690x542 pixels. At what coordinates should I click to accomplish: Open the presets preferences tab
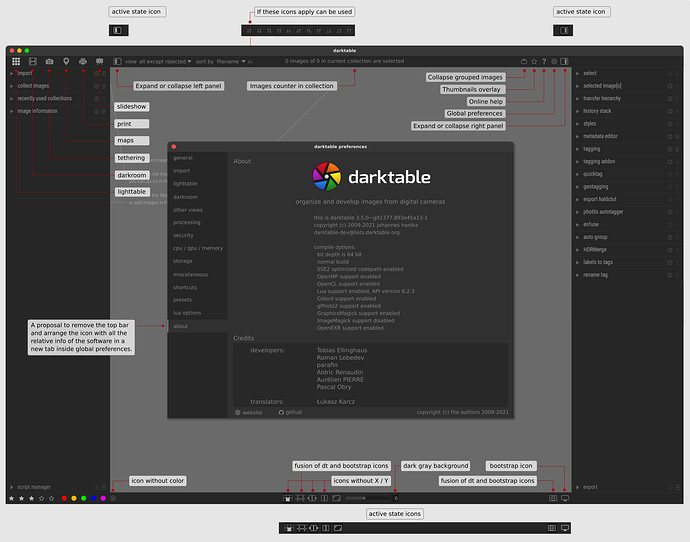198,300
